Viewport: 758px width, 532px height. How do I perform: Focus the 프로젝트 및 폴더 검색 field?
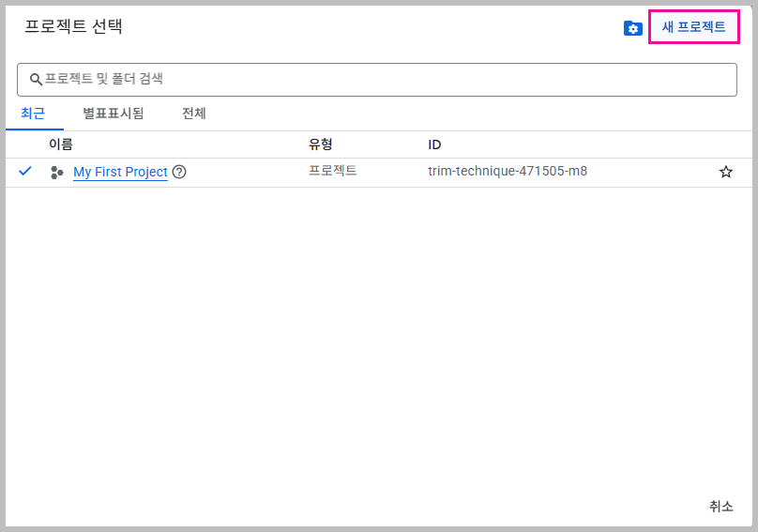(x=375, y=80)
